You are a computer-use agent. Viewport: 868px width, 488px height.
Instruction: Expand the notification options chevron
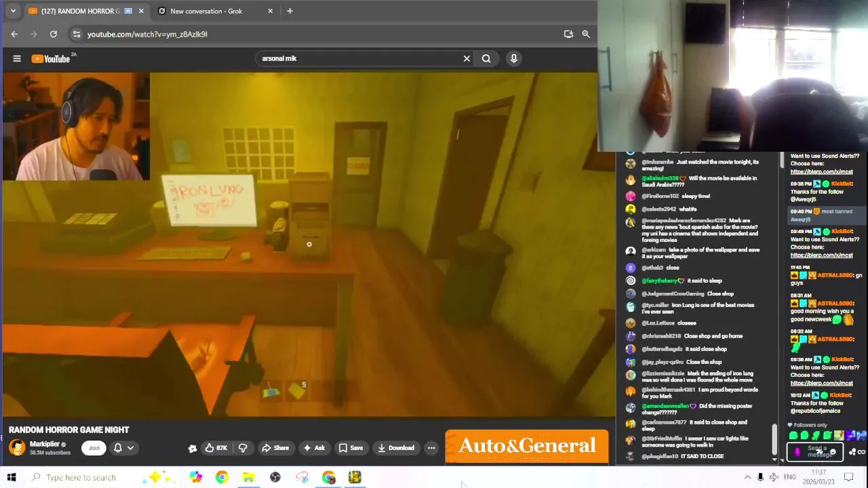(130, 448)
